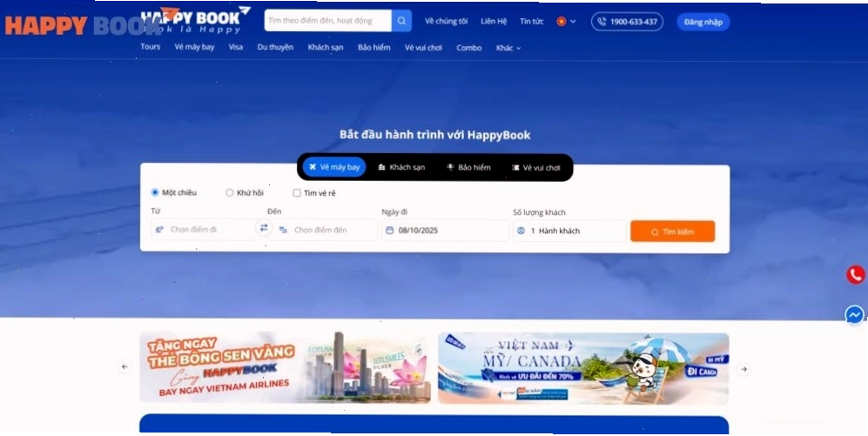This screenshot has height=436, width=868.
Task: Click the takeoff plane icon in Từ field
Action: coord(159,230)
